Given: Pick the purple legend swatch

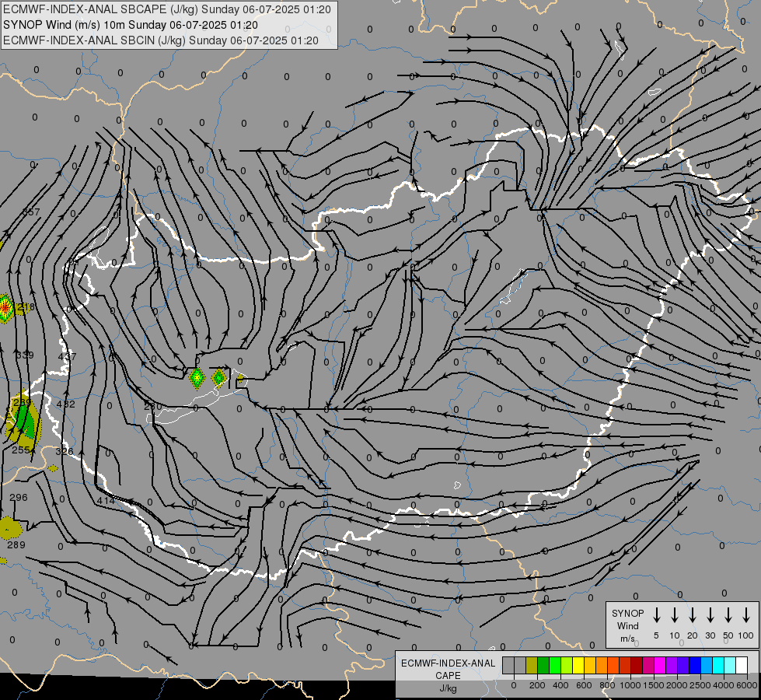Looking at the screenshot, I should 671,665.
